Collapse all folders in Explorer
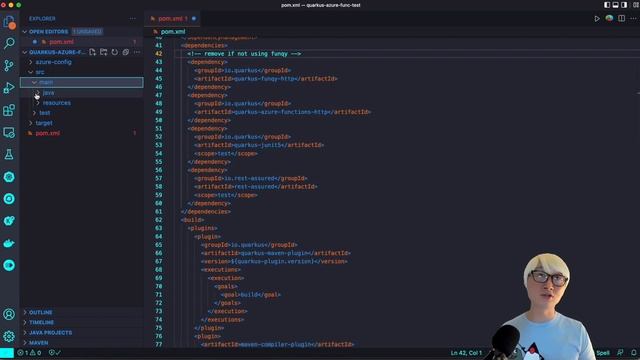The width and height of the screenshot is (640, 360). 126,52
